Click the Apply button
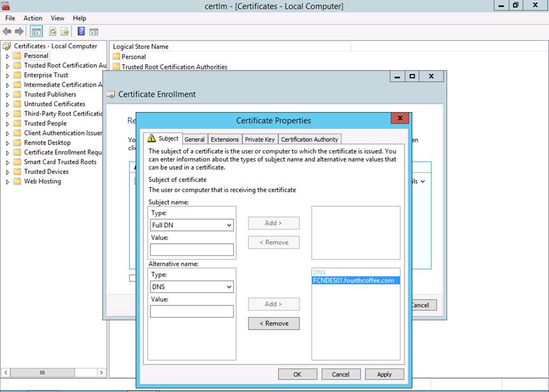 coord(384,374)
